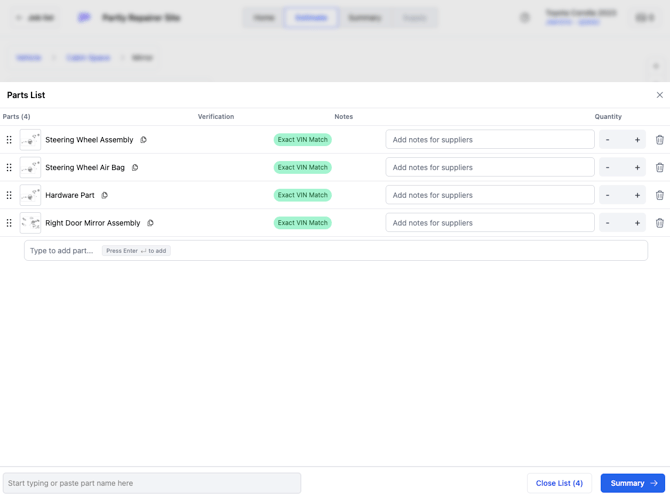Image resolution: width=670 pixels, height=497 pixels.
Task: Remove Hardware Part via trash icon
Action: (x=660, y=195)
